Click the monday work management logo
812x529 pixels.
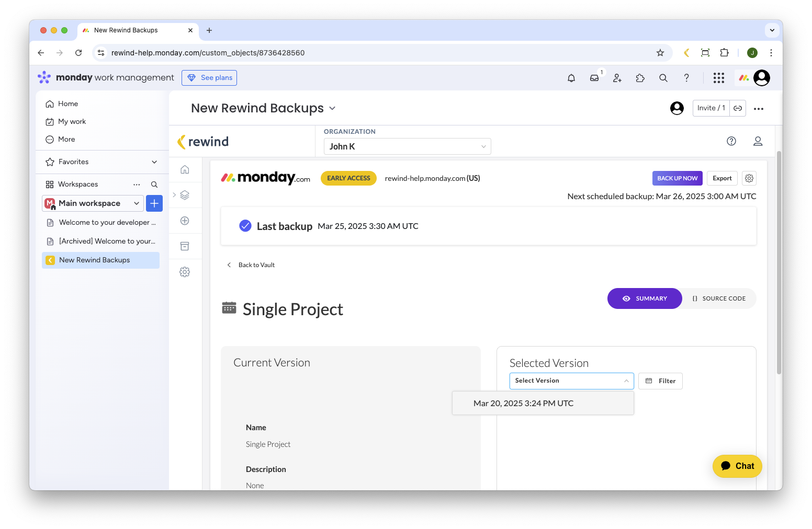click(106, 78)
